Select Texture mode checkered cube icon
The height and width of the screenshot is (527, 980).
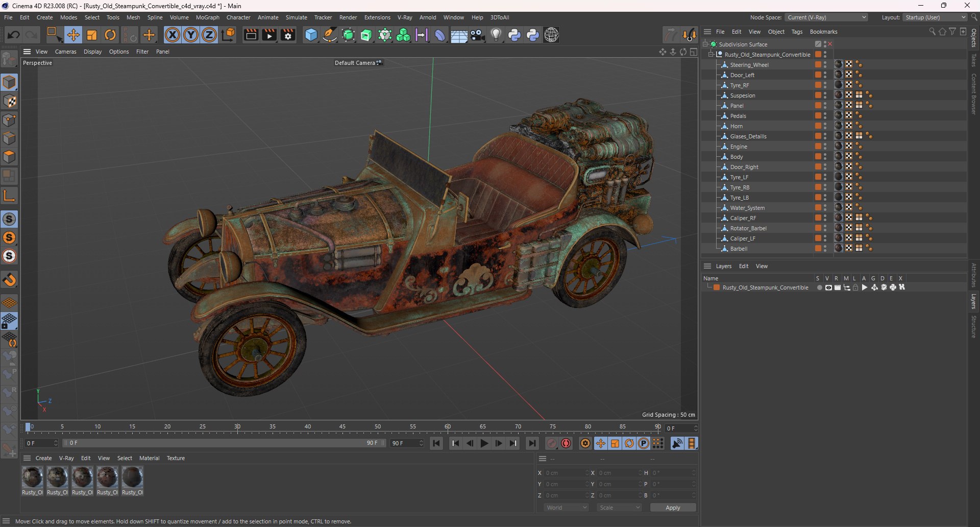pos(9,101)
